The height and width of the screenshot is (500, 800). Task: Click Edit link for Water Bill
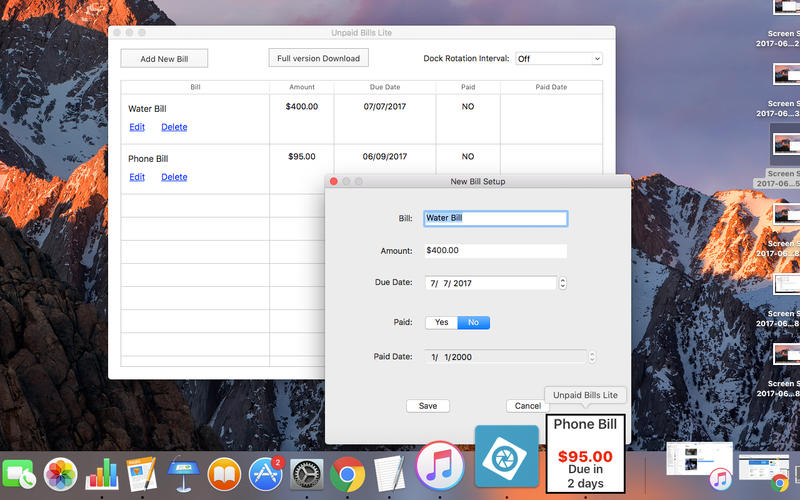137,127
